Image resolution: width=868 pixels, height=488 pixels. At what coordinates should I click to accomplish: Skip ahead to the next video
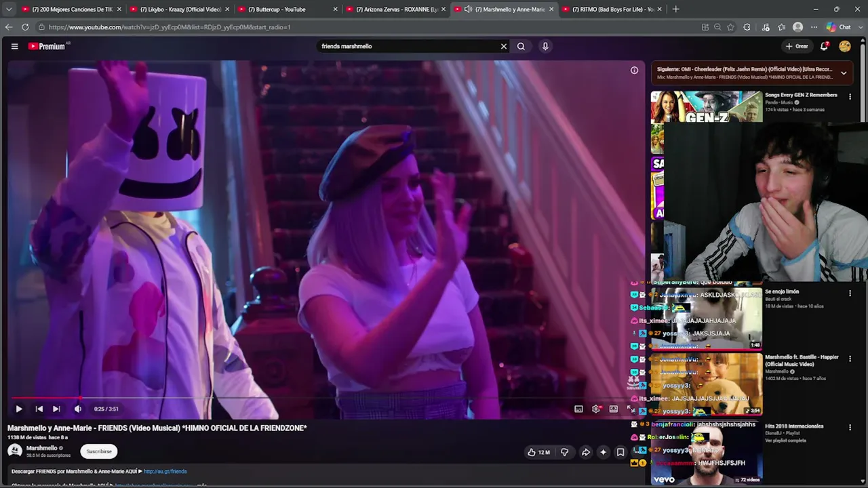[56, 409]
